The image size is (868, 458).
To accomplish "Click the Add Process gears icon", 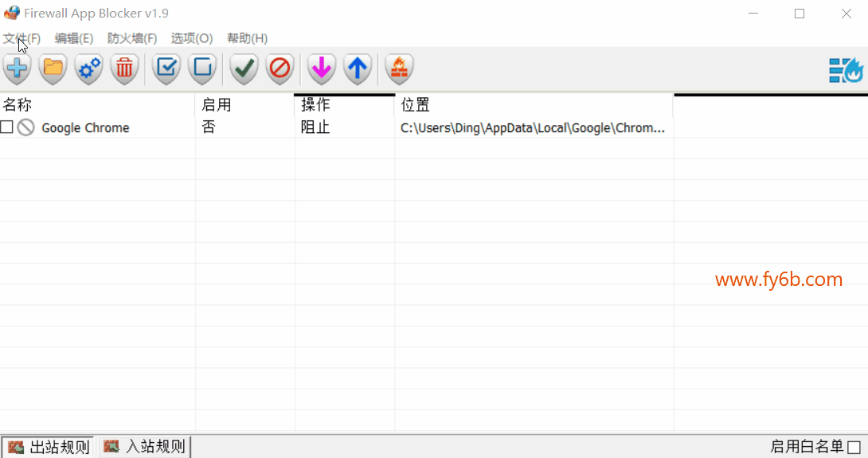I will (x=89, y=69).
